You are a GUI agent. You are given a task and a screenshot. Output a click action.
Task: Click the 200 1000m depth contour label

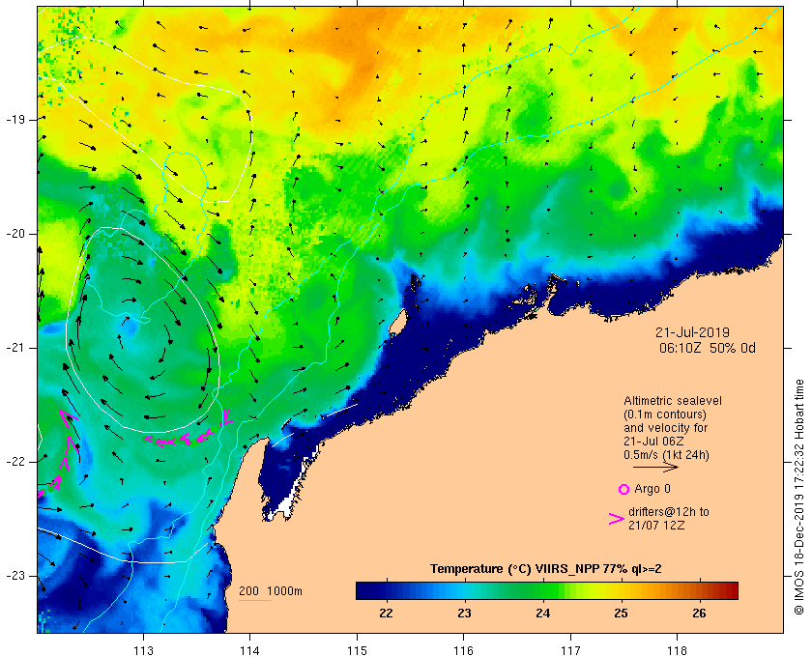(271, 591)
